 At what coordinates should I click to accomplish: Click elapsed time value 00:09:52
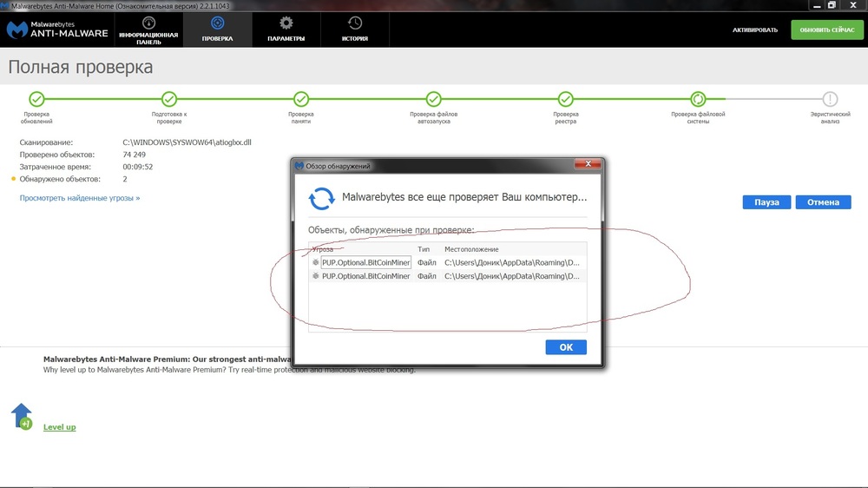pos(138,167)
